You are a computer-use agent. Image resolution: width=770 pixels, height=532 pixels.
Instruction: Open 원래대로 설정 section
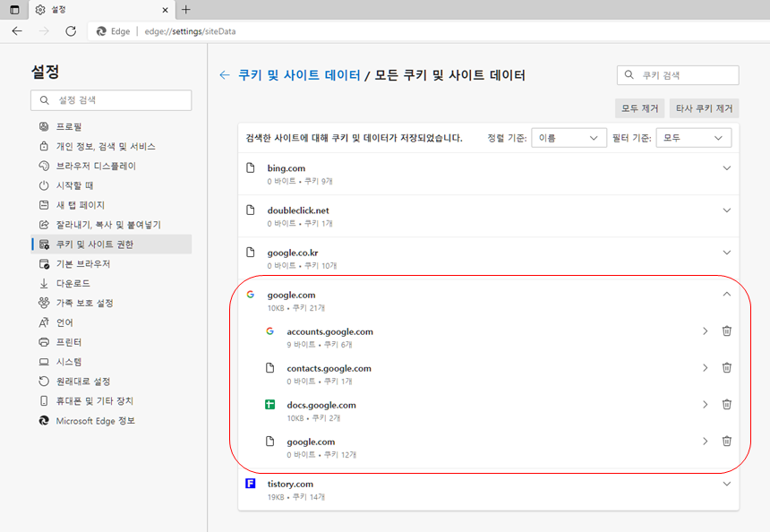point(111,382)
